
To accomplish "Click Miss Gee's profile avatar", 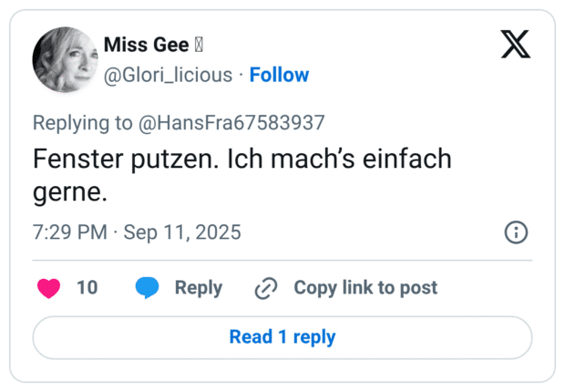I will (64, 58).
